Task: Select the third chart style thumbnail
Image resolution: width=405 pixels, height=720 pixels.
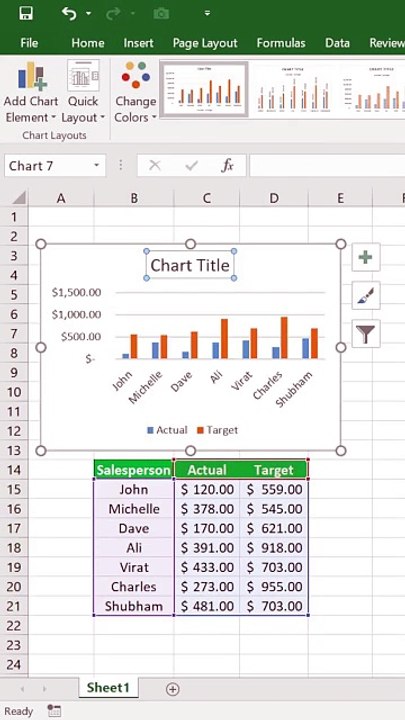Action: click(x=374, y=89)
